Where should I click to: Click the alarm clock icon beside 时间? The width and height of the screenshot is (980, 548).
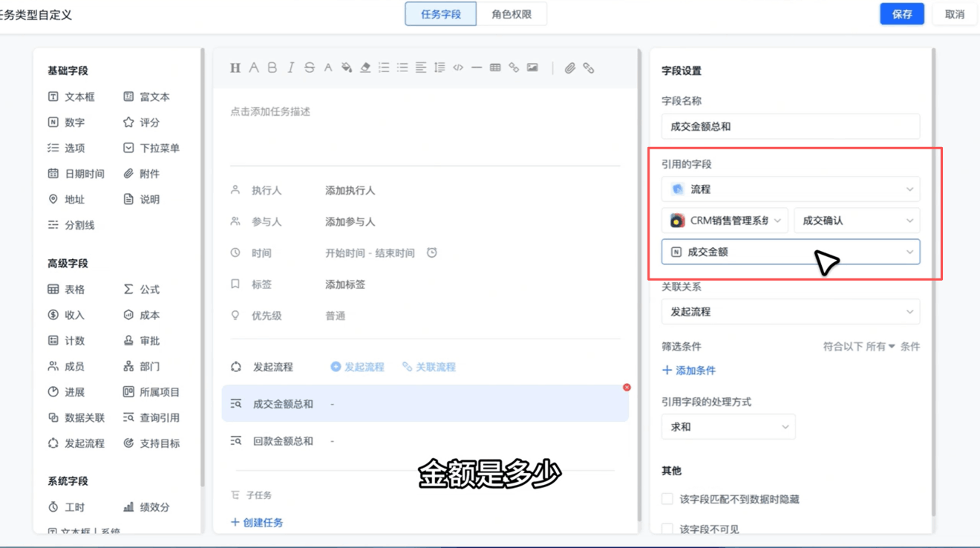[x=431, y=253]
